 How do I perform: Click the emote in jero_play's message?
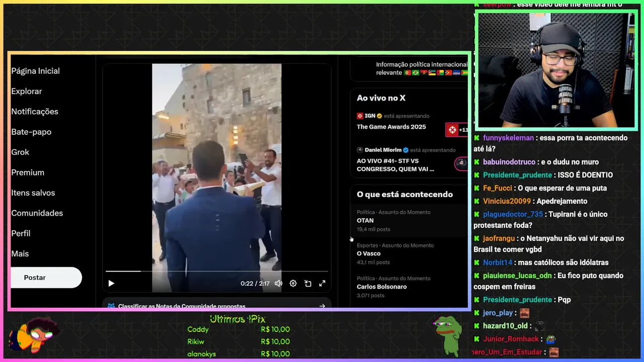coord(524,313)
